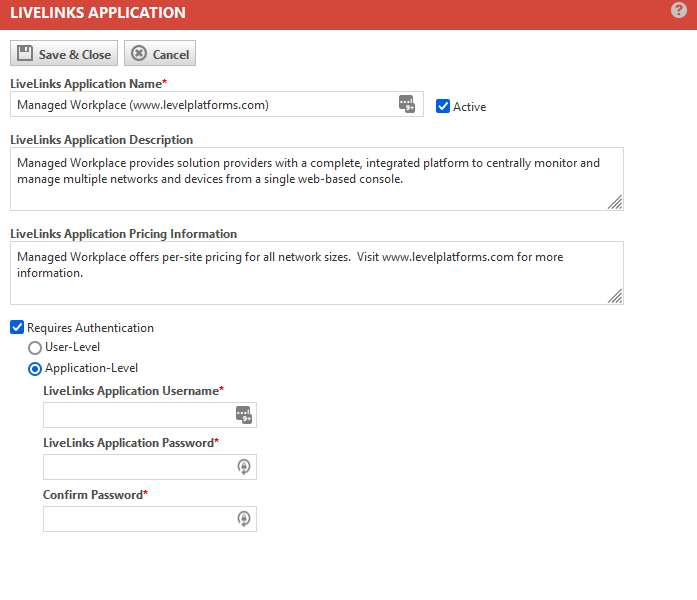697x600 pixels.
Task: Click the floppy disk Save icon
Action: (25, 53)
